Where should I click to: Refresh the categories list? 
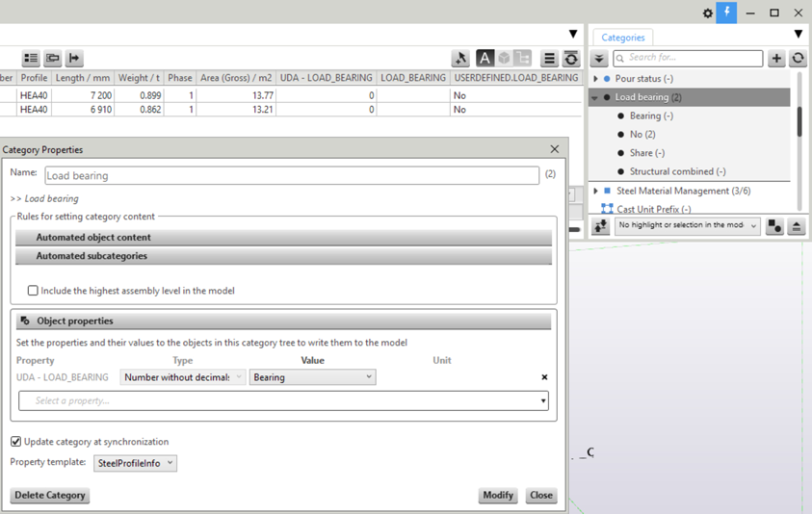click(x=798, y=59)
